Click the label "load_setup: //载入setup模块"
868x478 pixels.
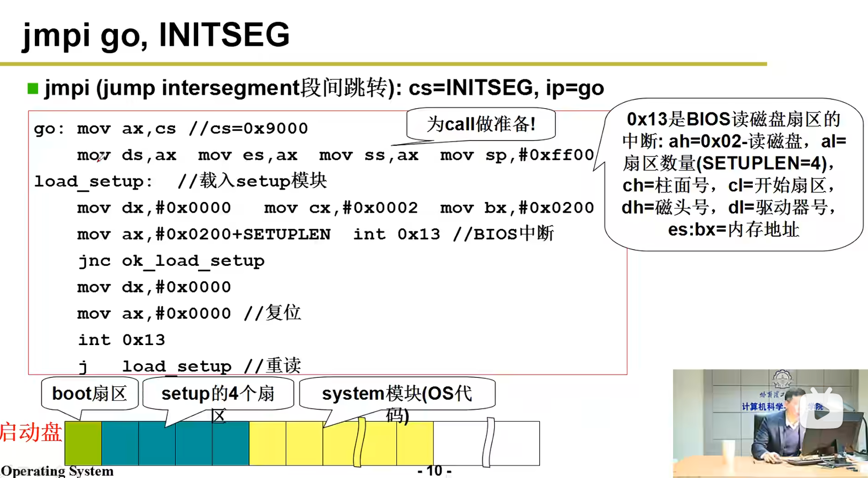click(x=180, y=181)
